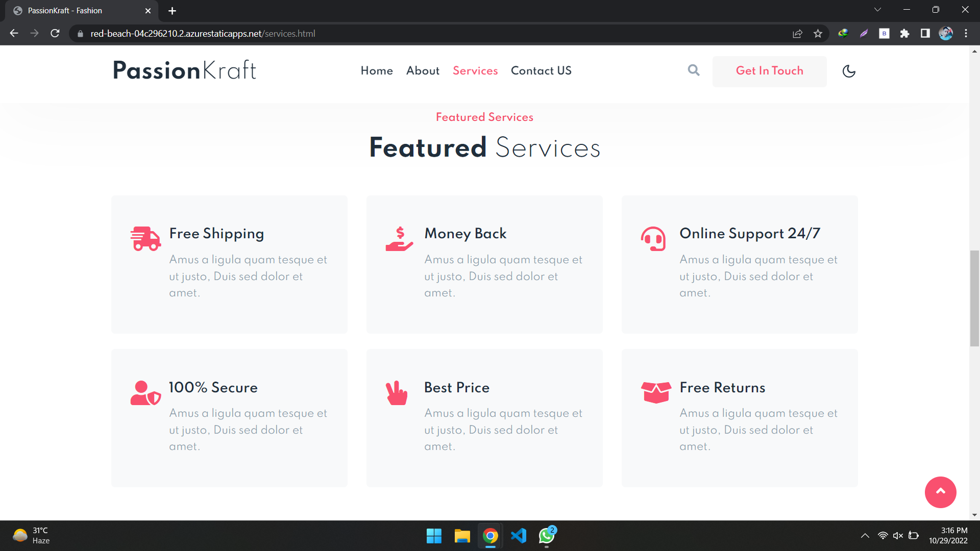Click the Get In Touch button
980x551 pixels.
tap(769, 71)
